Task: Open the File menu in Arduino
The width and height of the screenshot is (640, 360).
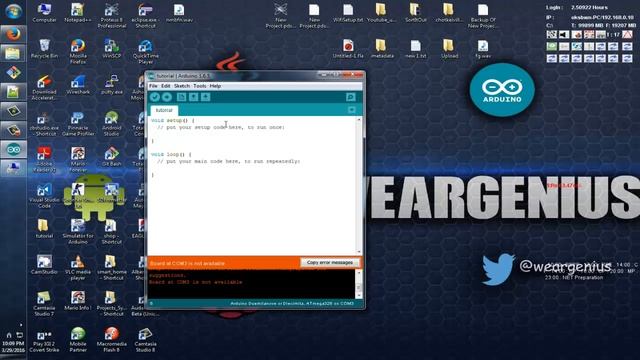Action: (153, 86)
